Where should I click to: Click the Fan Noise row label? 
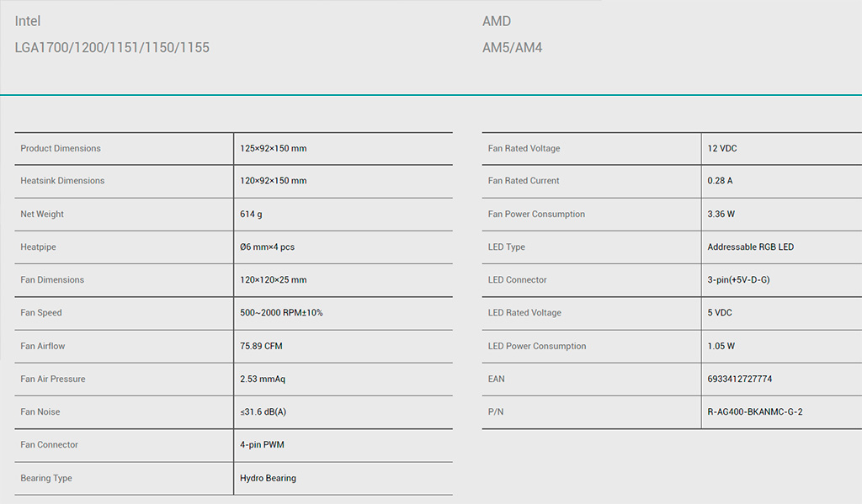tap(40, 412)
